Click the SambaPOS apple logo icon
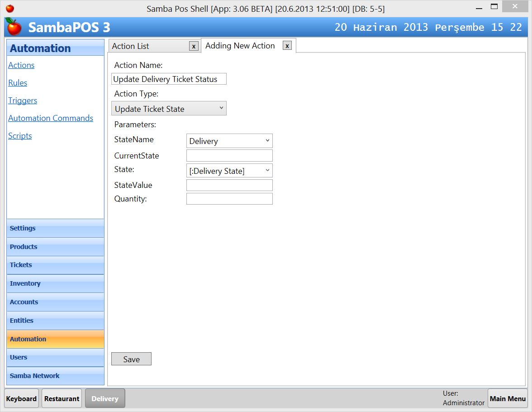The image size is (532, 412). tap(14, 27)
